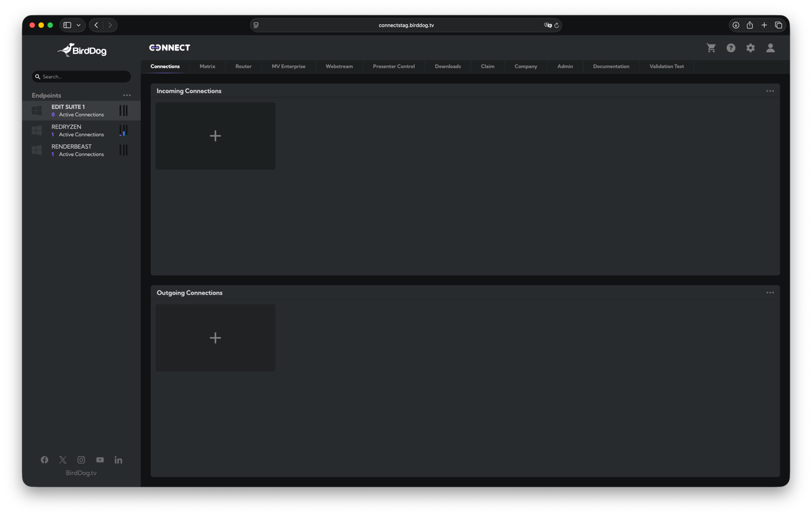Open the Facebook icon in the footer
Screen dimensions: 812x516
click(44, 460)
